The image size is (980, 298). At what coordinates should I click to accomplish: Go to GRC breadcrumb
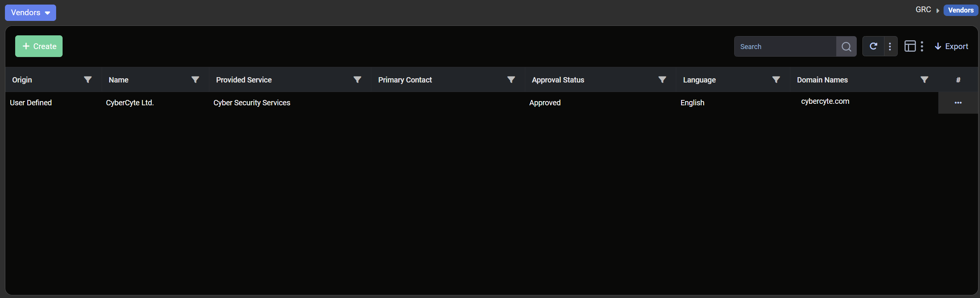(923, 10)
